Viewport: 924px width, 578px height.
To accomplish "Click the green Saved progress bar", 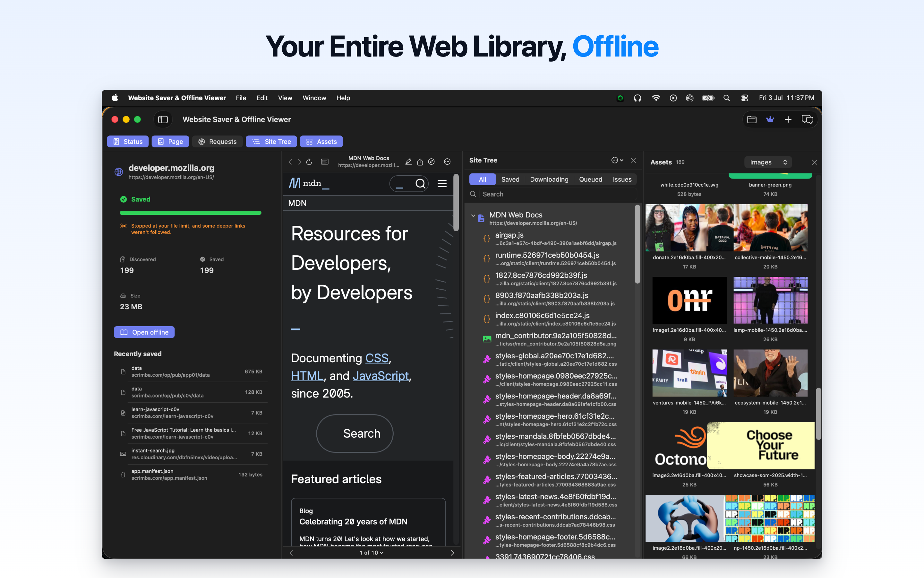I will [191, 213].
